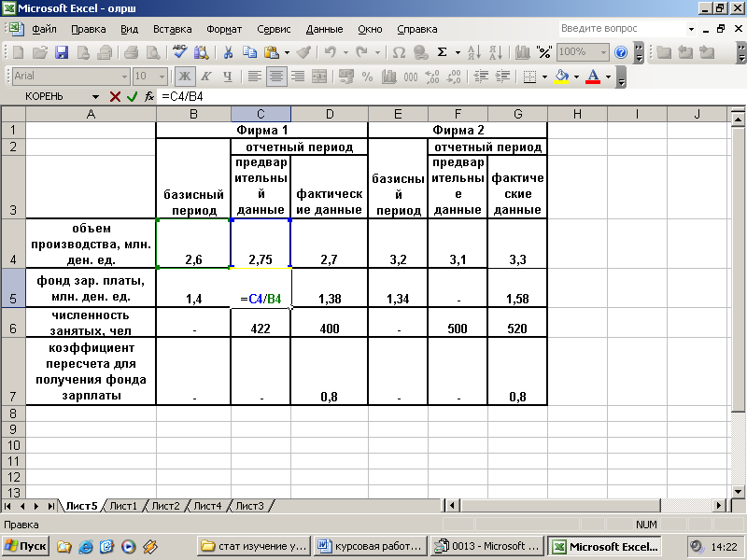Click the Пуск start button
This screenshot has width=747, height=560.
pyautogui.click(x=26, y=546)
